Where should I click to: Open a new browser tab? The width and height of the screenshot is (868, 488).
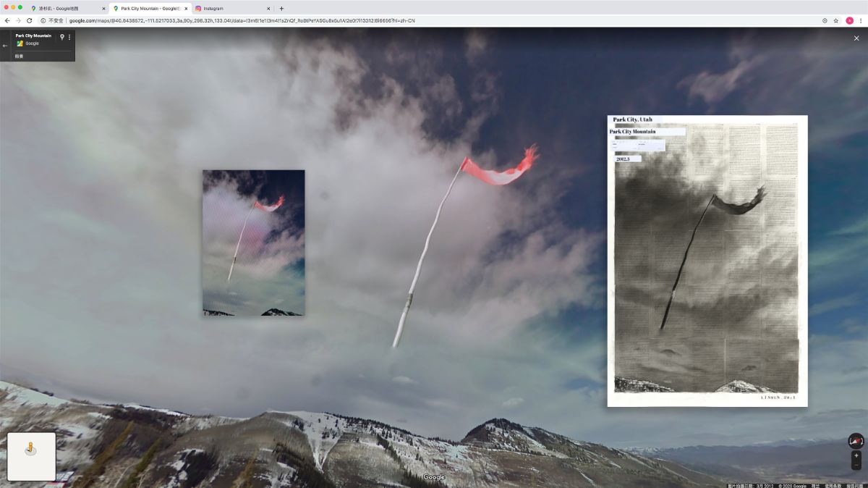click(x=281, y=9)
